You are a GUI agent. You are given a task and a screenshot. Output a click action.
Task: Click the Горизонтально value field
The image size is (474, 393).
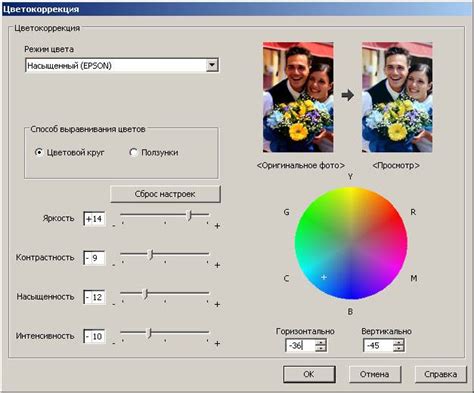[x=300, y=345]
